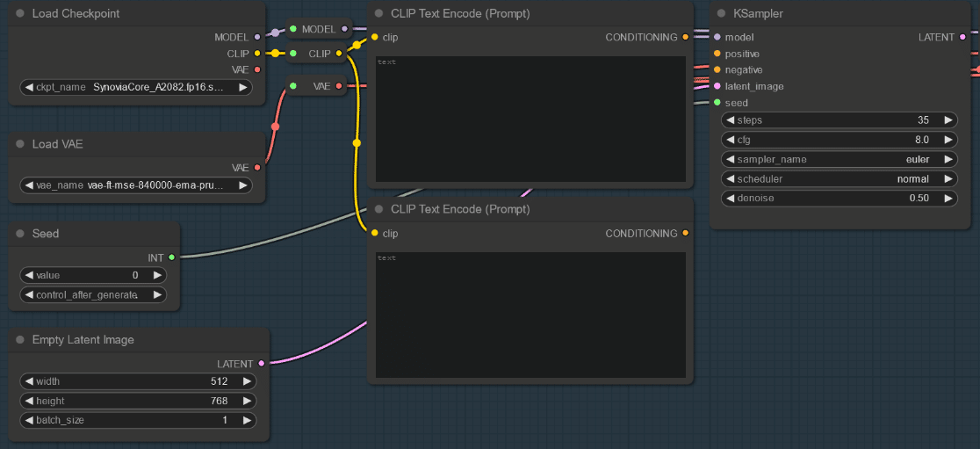Click the Load VAE node title
The width and height of the screenshot is (980, 449).
pos(57,144)
